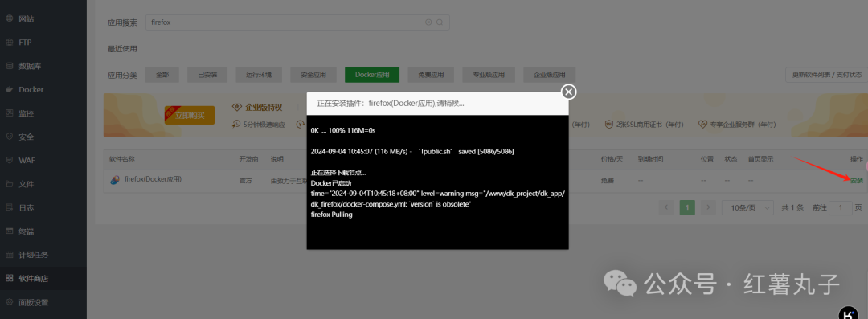Screen dimensions: 868x319
Task: Go to the next page arrow
Action: tap(708, 207)
